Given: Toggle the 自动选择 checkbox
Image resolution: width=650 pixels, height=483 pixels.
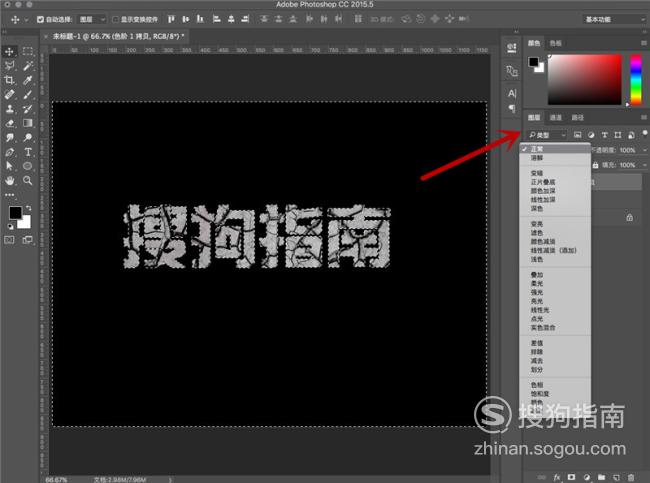Looking at the screenshot, I should point(40,19).
